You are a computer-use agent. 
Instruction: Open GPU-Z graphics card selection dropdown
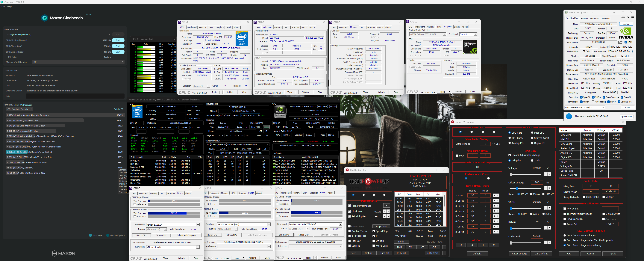(x=584, y=107)
